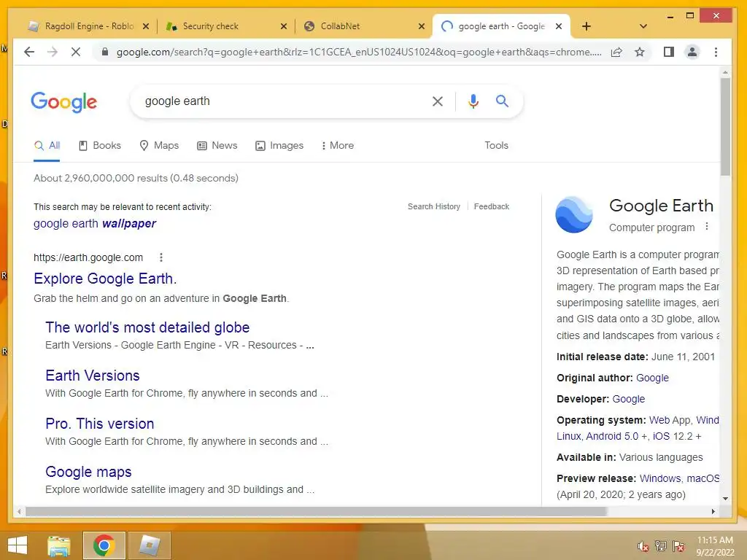747x560 pixels.
Task: Open the Maps results tab
Action: (159, 145)
